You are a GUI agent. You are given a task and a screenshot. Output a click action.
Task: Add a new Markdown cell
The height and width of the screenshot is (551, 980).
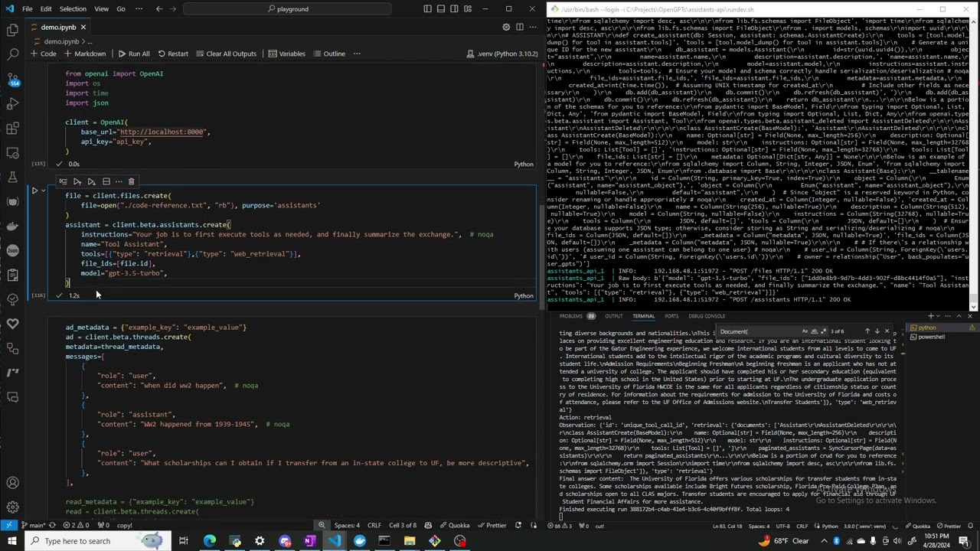click(x=85, y=54)
